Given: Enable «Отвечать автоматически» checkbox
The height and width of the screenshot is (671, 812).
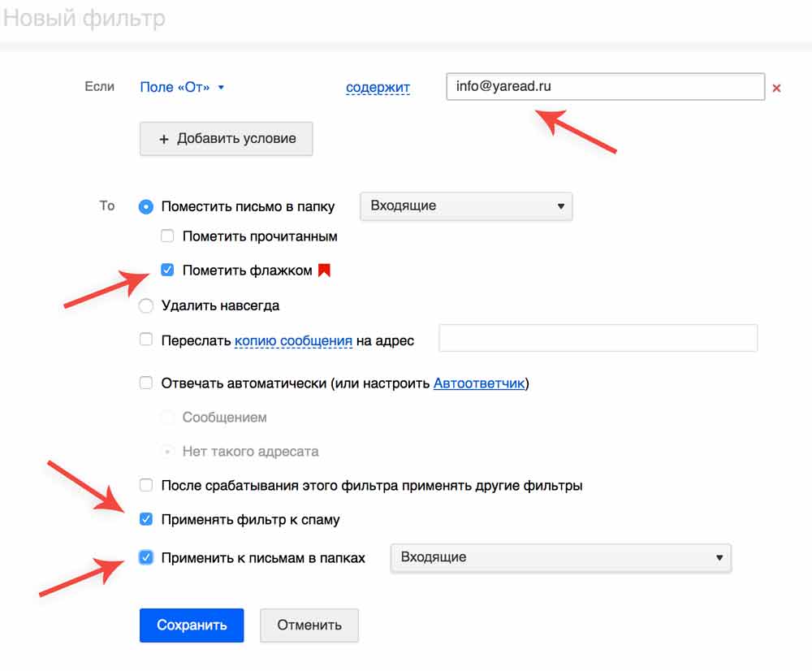Looking at the screenshot, I should (x=146, y=383).
